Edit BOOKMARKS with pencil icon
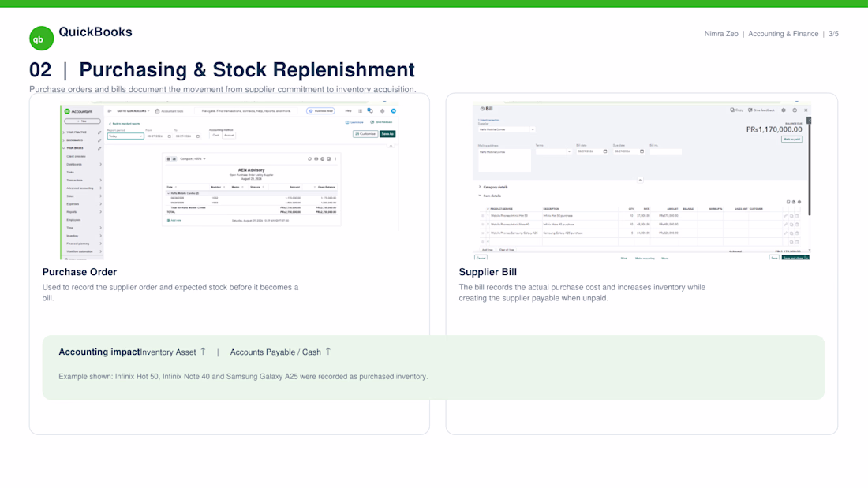This screenshot has width=868, height=488. [99, 140]
